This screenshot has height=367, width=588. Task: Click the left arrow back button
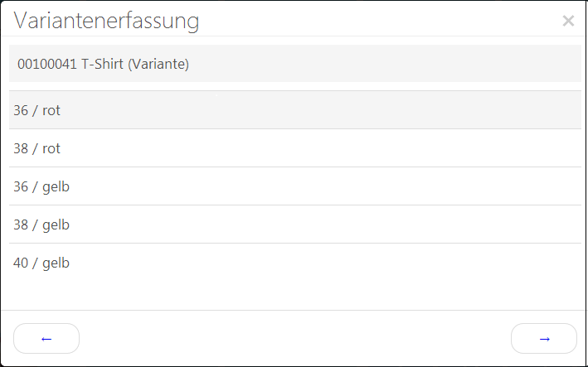pyautogui.click(x=46, y=338)
